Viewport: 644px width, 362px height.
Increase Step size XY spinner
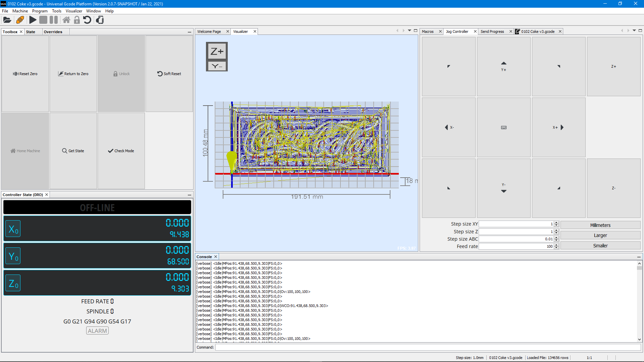pos(556,223)
